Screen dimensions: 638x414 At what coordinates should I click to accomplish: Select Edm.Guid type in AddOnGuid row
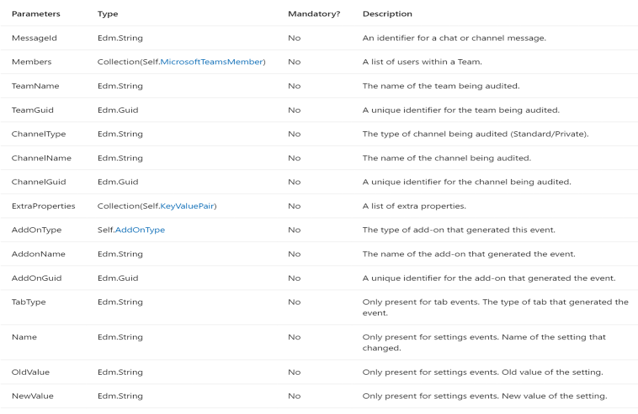click(118, 278)
